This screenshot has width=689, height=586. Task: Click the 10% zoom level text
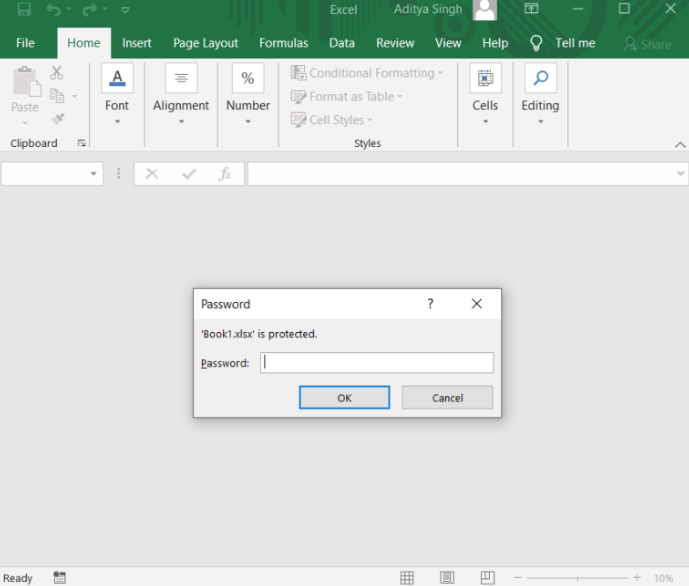point(664,578)
